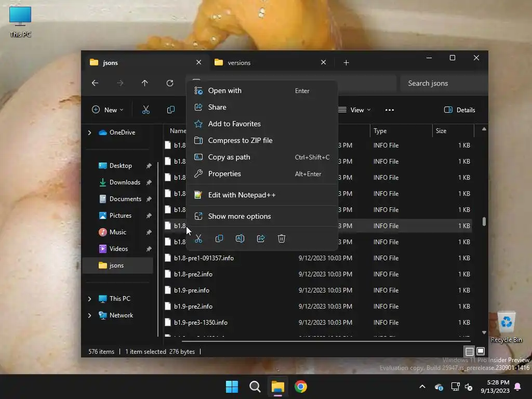Select Add to Favorites
Screen dimensions: 532x399
[262, 124]
